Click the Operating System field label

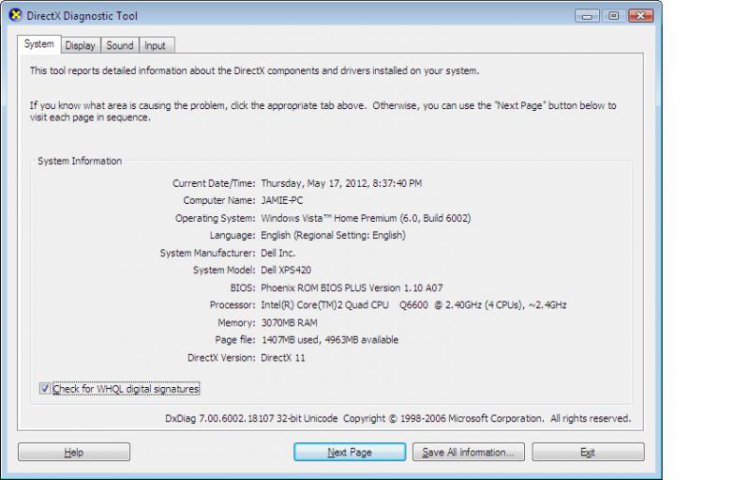click(x=215, y=218)
